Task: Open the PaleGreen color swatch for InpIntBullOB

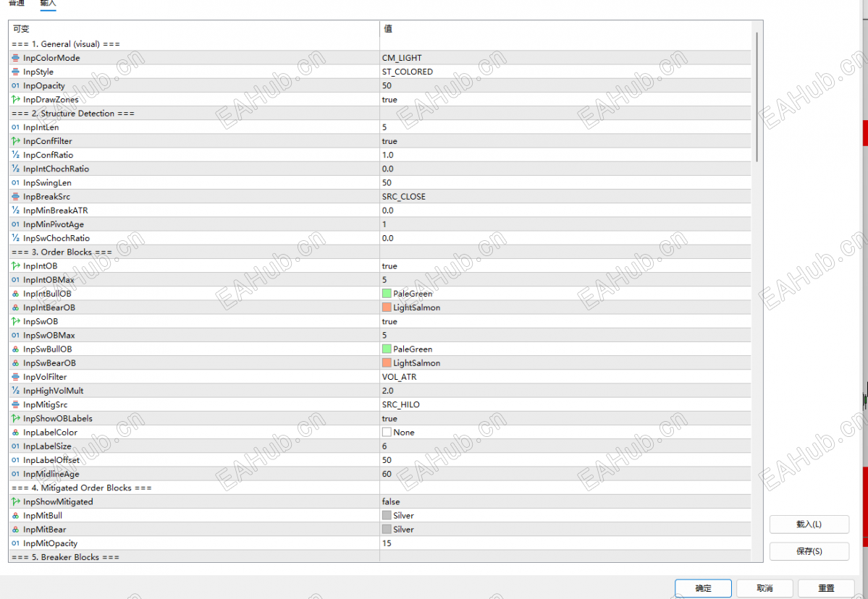Action: [x=387, y=294]
